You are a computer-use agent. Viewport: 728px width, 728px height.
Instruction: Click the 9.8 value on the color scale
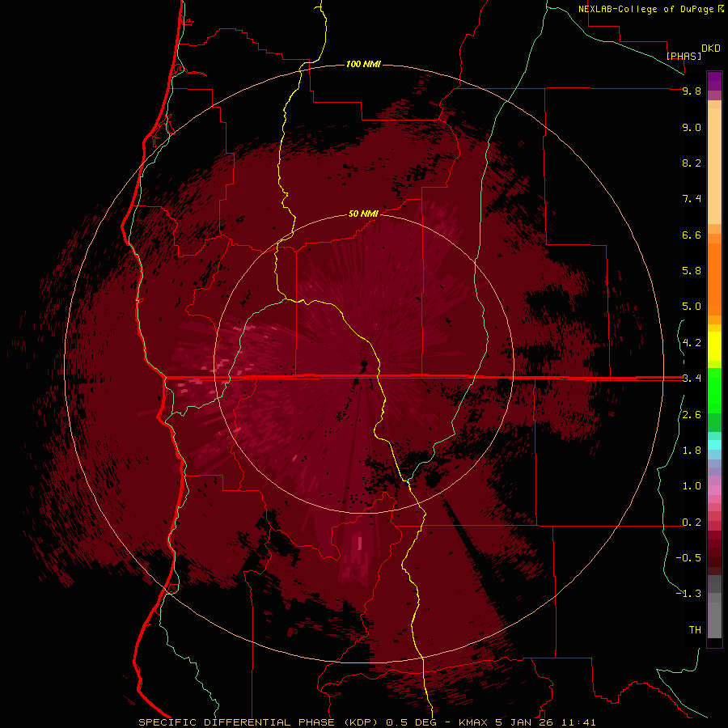click(692, 91)
